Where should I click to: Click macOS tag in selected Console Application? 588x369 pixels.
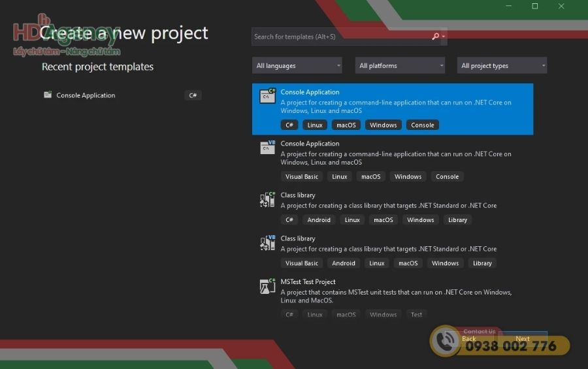click(346, 125)
